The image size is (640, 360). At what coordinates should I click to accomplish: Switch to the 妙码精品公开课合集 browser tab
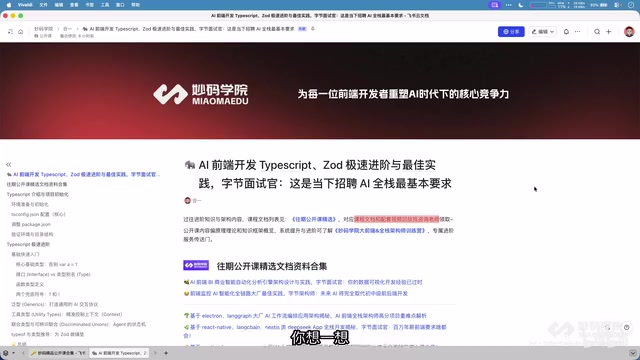[x=58, y=353]
